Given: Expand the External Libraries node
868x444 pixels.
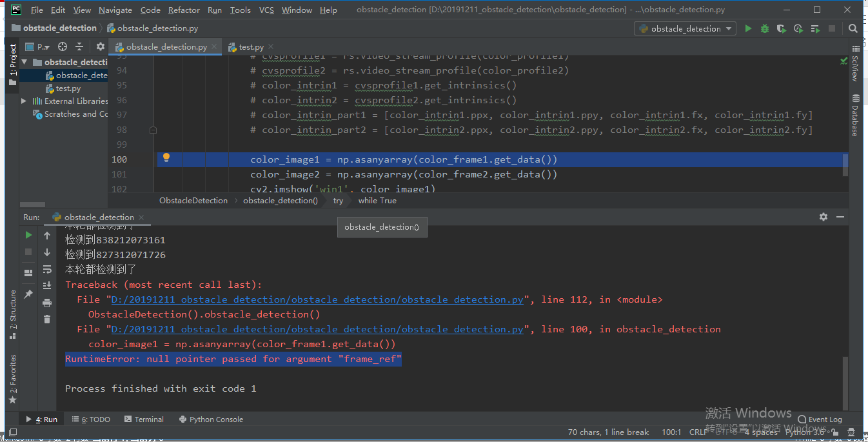Looking at the screenshot, I should click(x=23, y=101).
